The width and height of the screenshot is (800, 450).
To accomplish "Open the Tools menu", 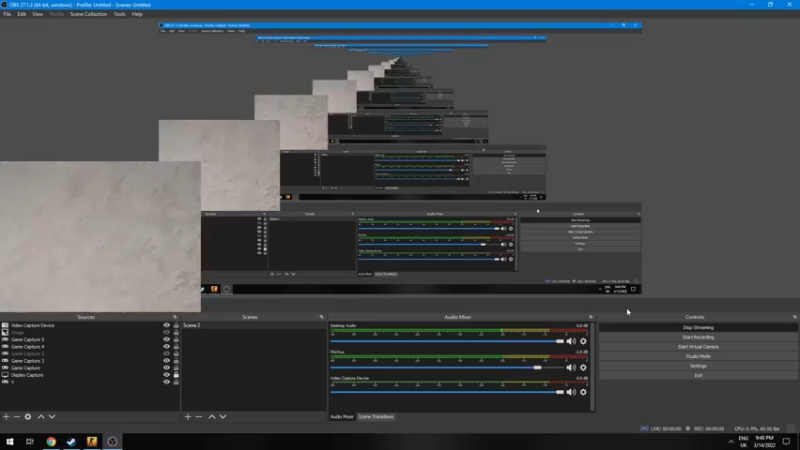I will point(119,14).
